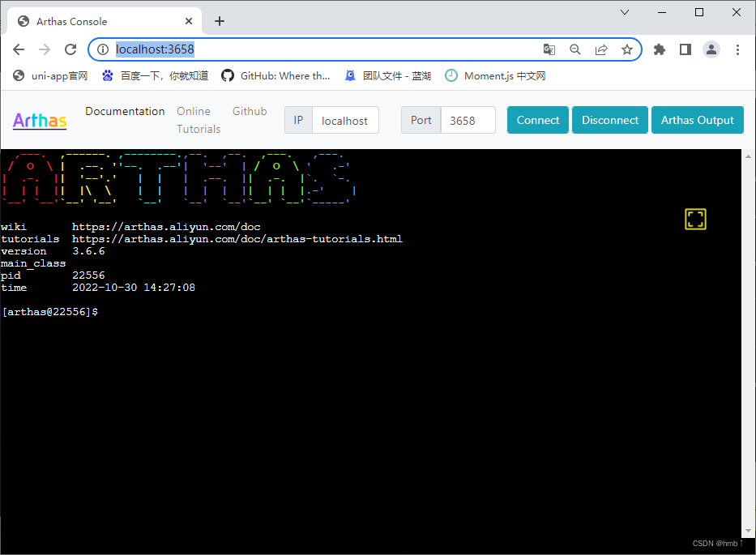This screenshot has width=756, height=555.
Task: Click the time value 2022-10-30 14:27:08
Action: 134,288
